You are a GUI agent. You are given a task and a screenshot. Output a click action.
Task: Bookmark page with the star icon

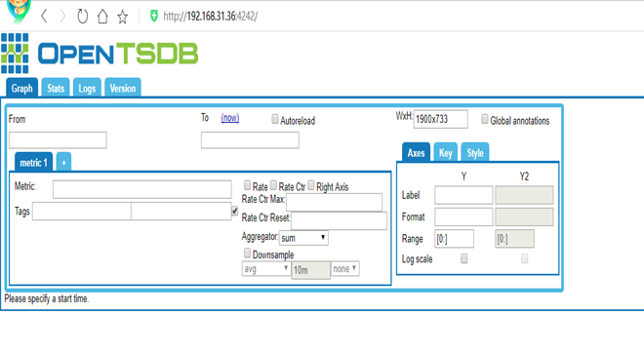(x=122, y=17)
